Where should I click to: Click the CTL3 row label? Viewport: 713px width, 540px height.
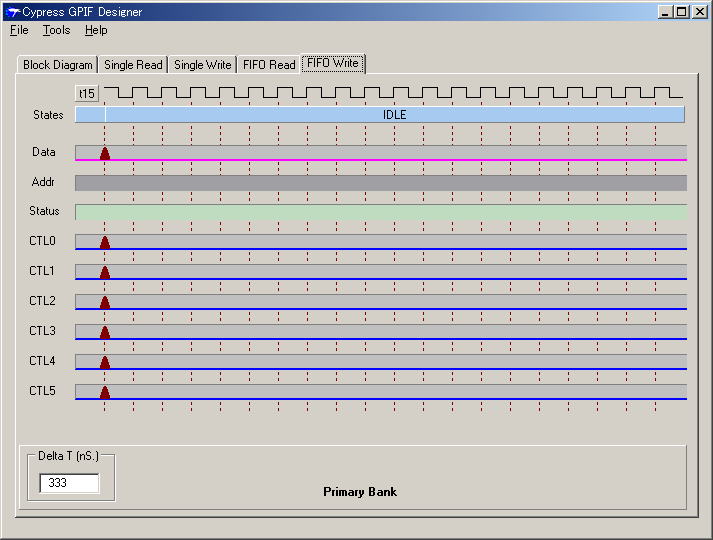[x=42, y=331]
